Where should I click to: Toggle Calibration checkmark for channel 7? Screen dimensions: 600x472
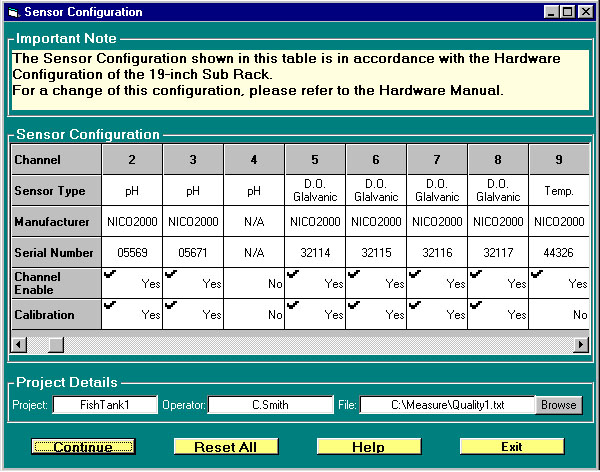tap(415, 305)
